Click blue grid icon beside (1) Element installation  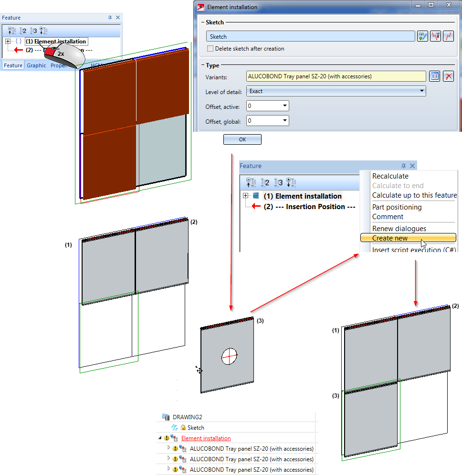pyautogui.click(x=256, y=195)
